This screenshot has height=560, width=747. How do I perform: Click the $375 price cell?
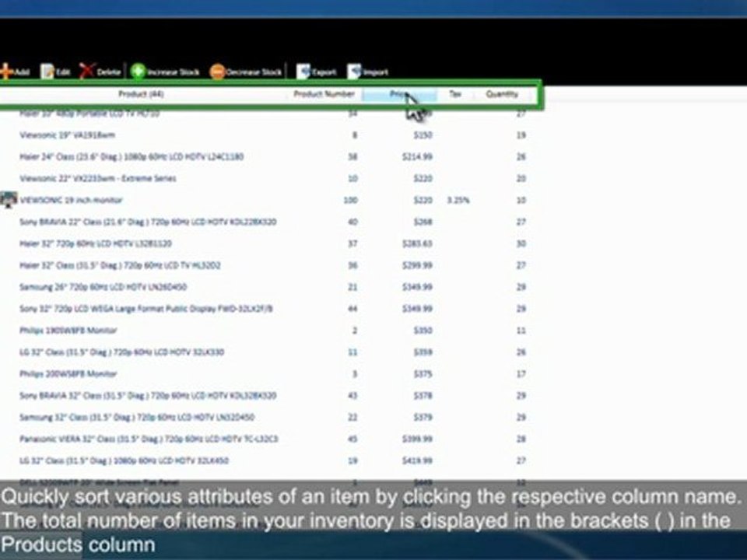(423, 374)
